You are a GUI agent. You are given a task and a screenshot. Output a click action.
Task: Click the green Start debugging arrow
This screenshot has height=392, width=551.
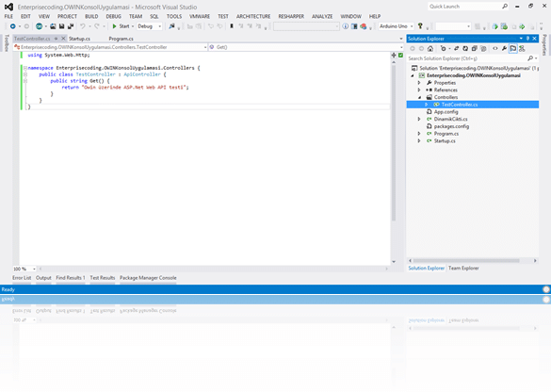tap(114, 26)
